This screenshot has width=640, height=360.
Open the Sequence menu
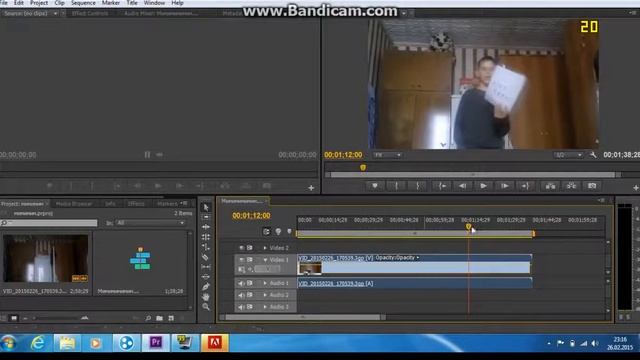click(x=83, y=3)
